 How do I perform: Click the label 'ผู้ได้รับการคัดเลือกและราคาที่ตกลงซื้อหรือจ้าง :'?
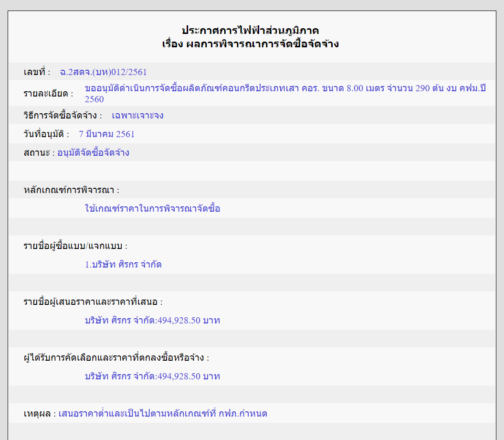pyautogui.click(x=116, y=358)
